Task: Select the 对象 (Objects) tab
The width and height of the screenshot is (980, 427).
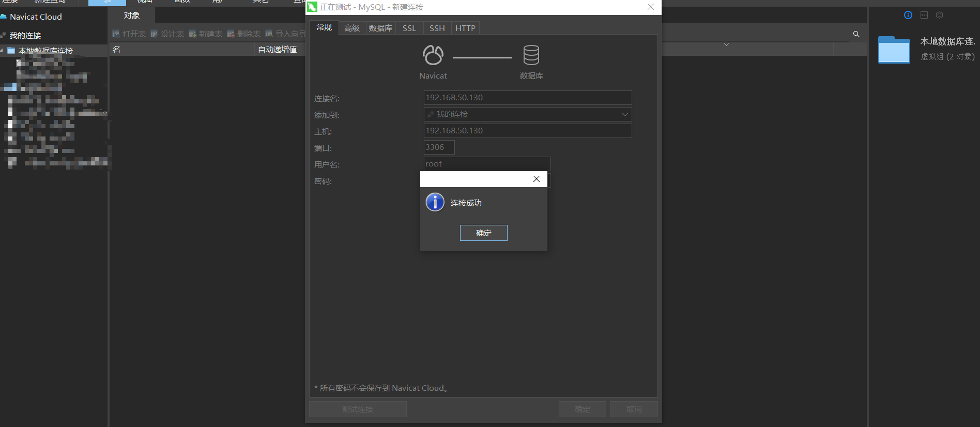Action: click(132, 16)
